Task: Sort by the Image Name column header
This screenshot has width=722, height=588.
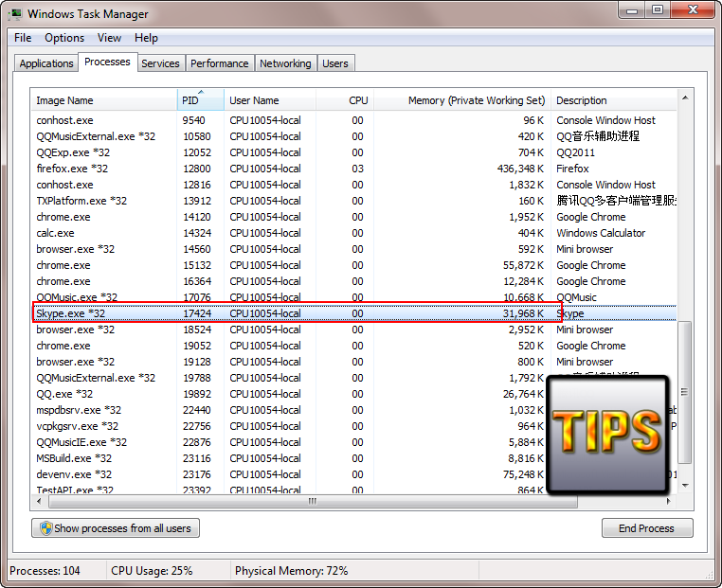Action: click(104, 100)
